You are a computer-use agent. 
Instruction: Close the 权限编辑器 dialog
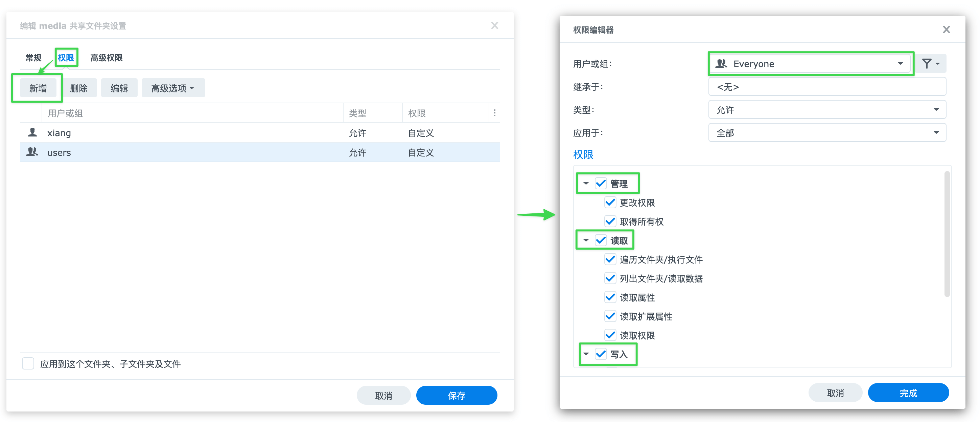946,30
